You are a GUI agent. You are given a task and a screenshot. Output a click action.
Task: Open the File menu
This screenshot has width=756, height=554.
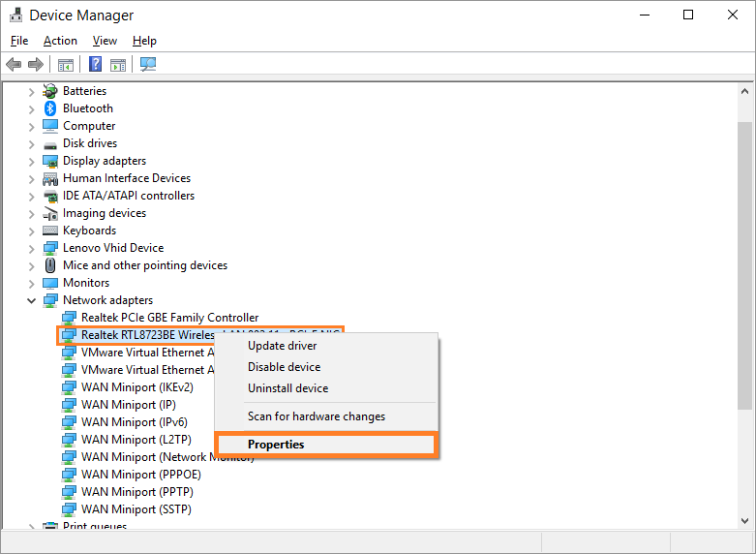coord(19,41)
